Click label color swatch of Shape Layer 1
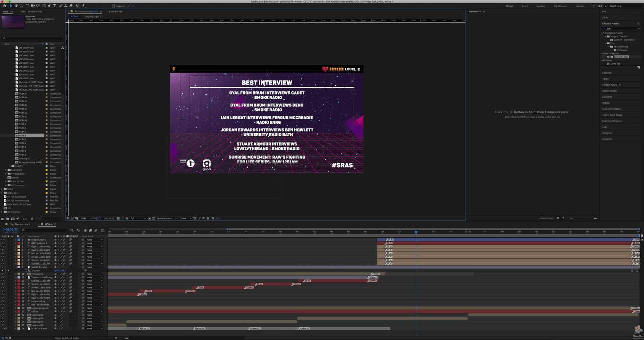Image resolution: width=644 pixels, height=340 pixels. coord(19,240)
